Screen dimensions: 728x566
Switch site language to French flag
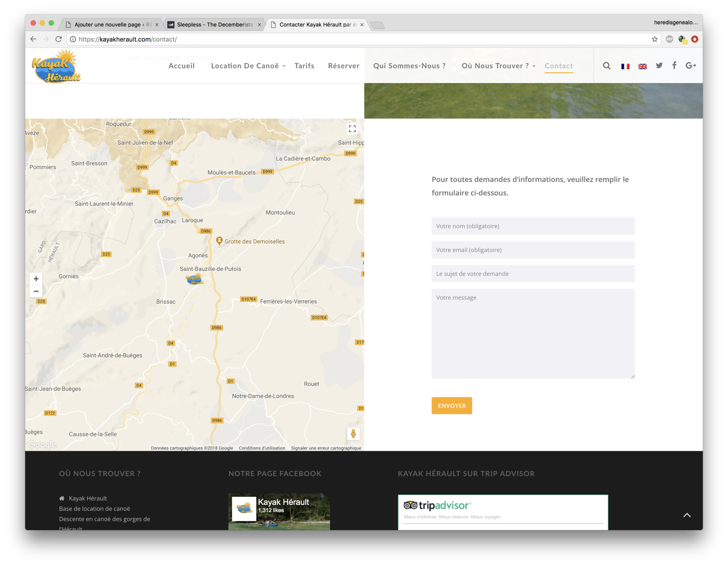pyautogui.click(x=625, y=66)
